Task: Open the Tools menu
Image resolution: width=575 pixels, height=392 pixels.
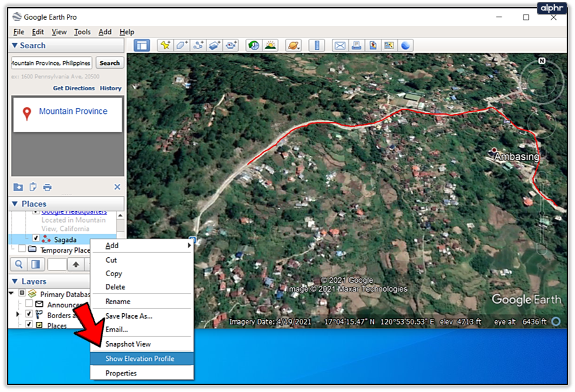Action: [82, 32]
